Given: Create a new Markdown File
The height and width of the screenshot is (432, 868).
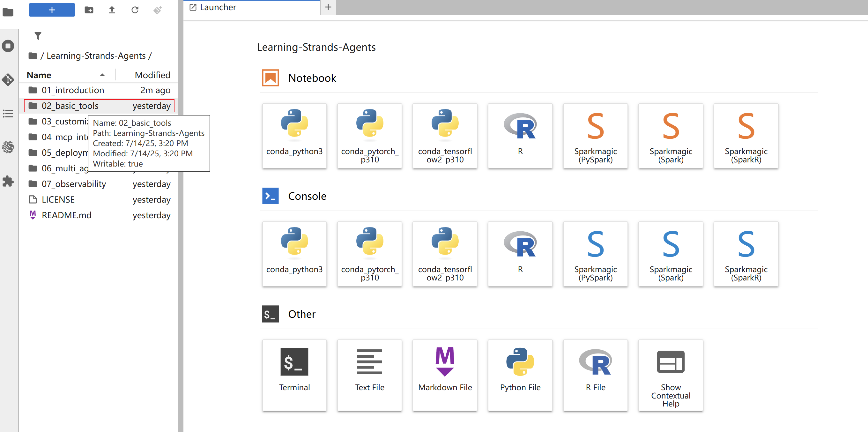Looking at the screenshot, I should (445, 375).
